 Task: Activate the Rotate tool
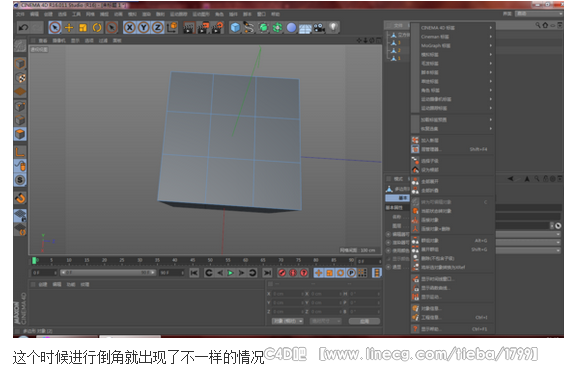point(97,27)
